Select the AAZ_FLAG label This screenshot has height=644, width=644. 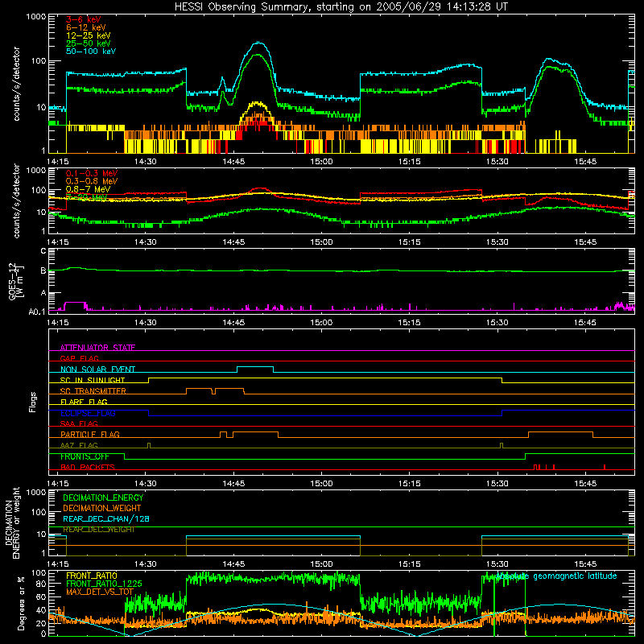(x=79, y=445)
